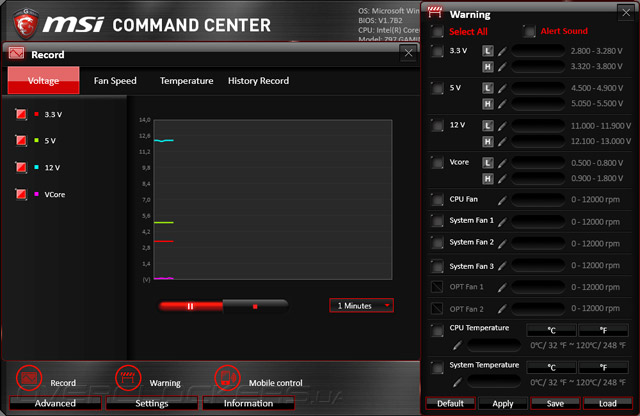Select °F for CPU Temperature
This screenshot has height=416, width=640.
(x=603, y=330)
